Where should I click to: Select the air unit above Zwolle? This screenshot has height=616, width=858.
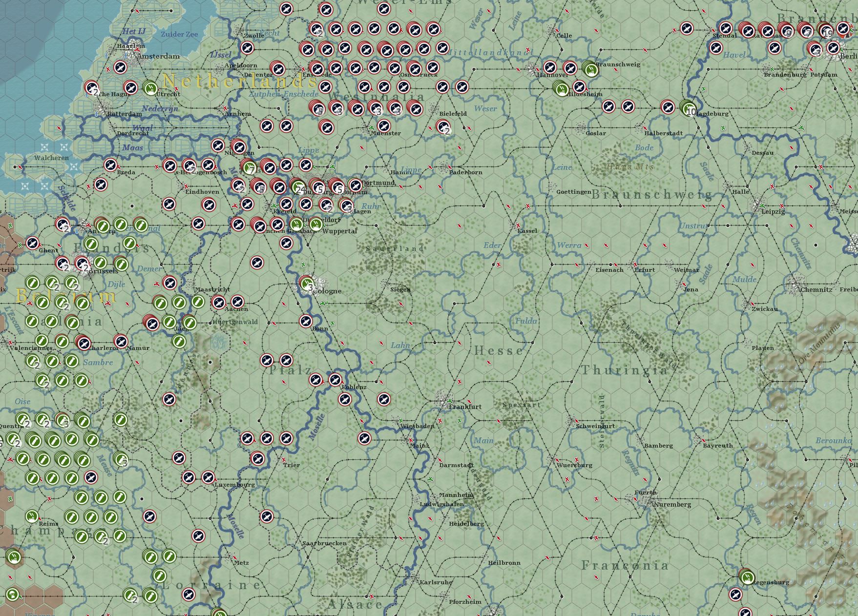287,9
